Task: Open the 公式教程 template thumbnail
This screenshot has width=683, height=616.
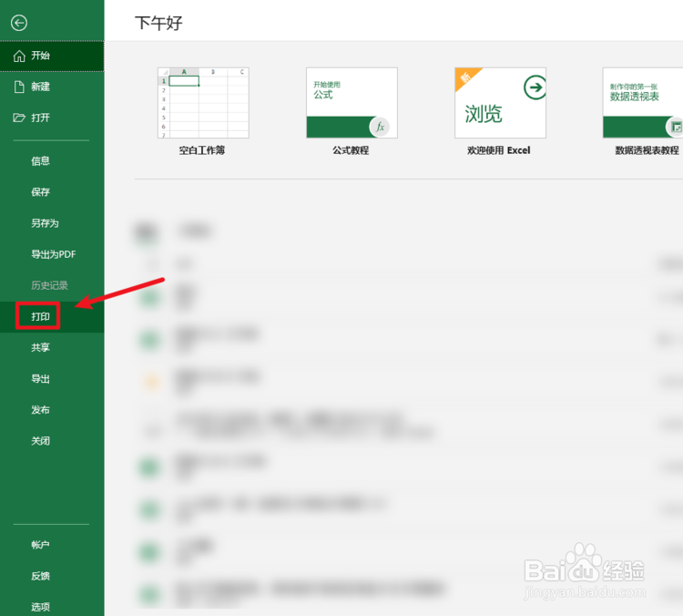Action: click(x=352, y=103)
